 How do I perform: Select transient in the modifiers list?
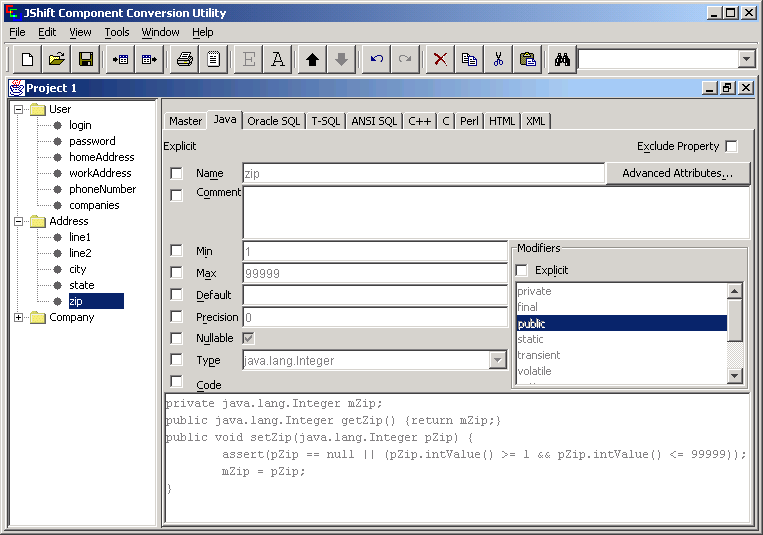pyautogui.click(x=621, y=355)
